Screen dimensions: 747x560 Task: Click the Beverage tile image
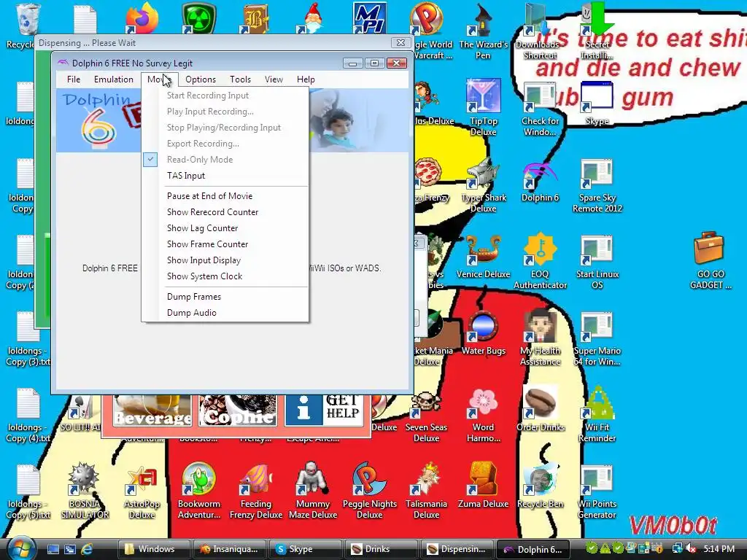(x=152, y=411)
